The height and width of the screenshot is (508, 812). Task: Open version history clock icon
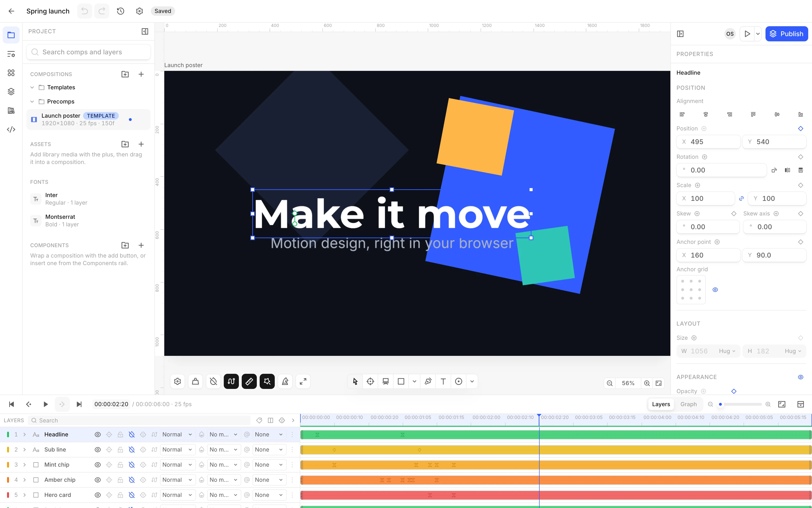[120, 11]
